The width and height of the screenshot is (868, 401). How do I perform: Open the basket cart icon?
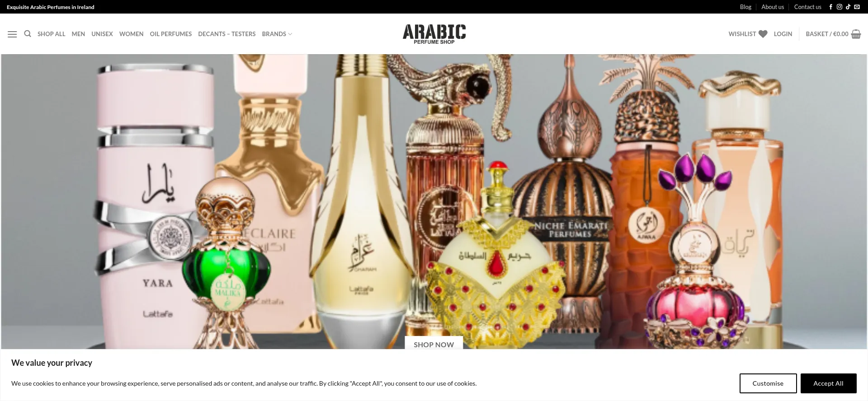(x=856, y=34)
